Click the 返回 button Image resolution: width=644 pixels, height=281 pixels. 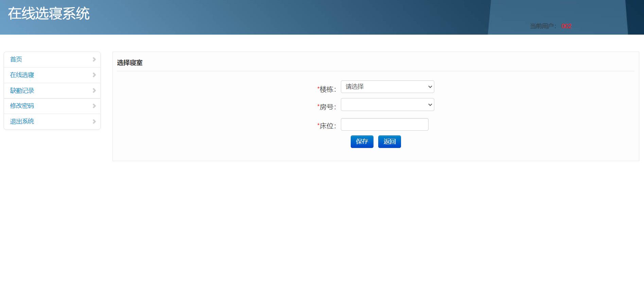[389, 142]
